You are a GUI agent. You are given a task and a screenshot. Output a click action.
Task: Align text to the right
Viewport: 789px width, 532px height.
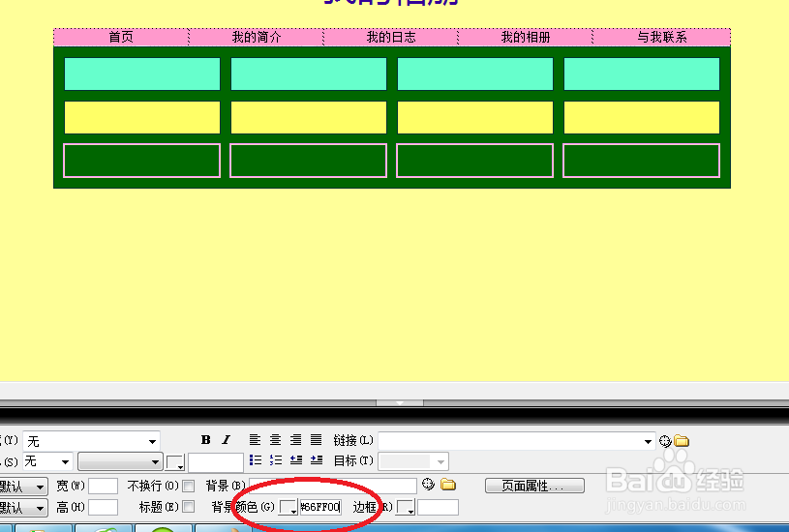coord(296,440)
